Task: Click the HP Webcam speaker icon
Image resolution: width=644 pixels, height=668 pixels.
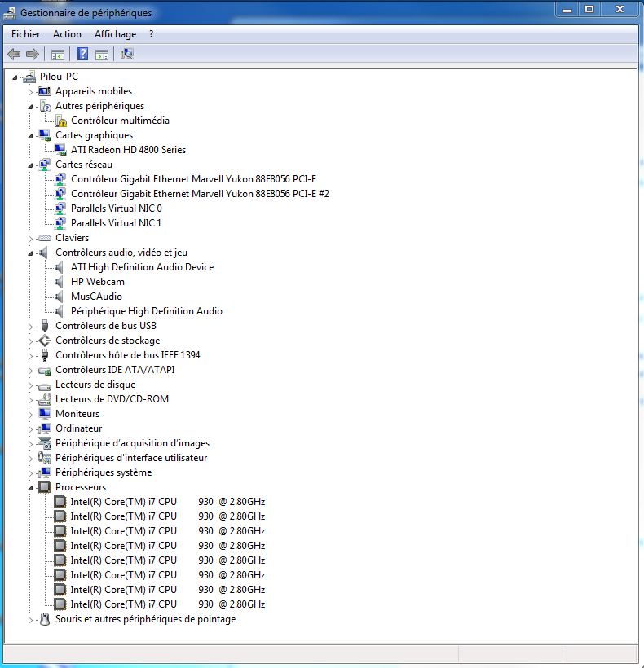Action: click(x=59, y=282)
